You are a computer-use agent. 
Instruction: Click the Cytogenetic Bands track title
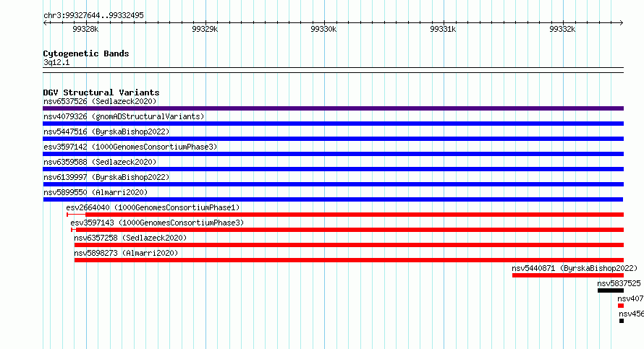point(86,53)
